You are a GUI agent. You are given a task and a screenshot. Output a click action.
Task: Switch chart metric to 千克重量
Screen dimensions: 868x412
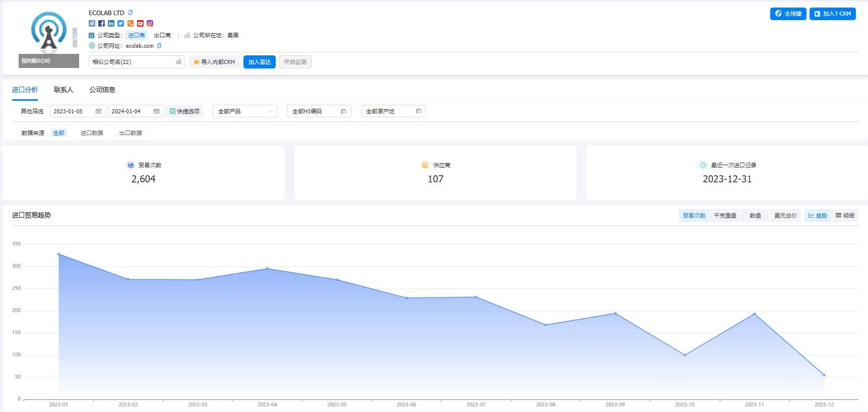pyautogui.click(x=725, y=216)
